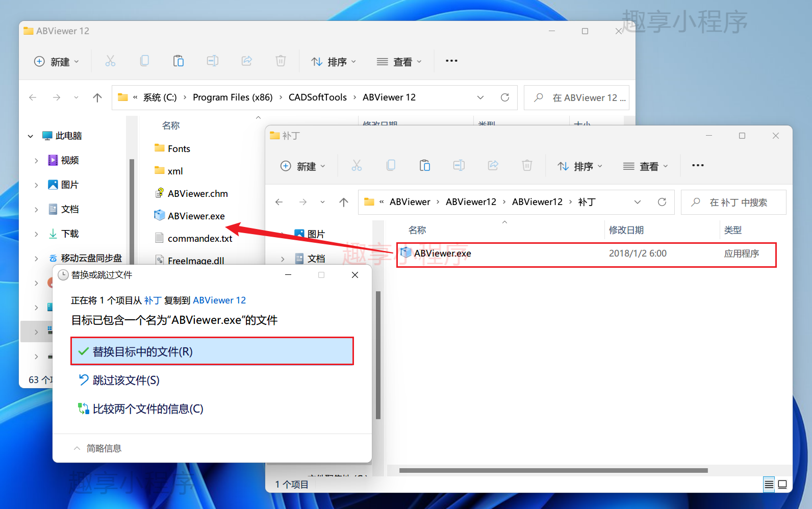This screenshot has width=812, height=509.
Task: Click Cut icon in ABViewer 12 window toolbar
Action: pyautogui.click(x=110, y=61)
